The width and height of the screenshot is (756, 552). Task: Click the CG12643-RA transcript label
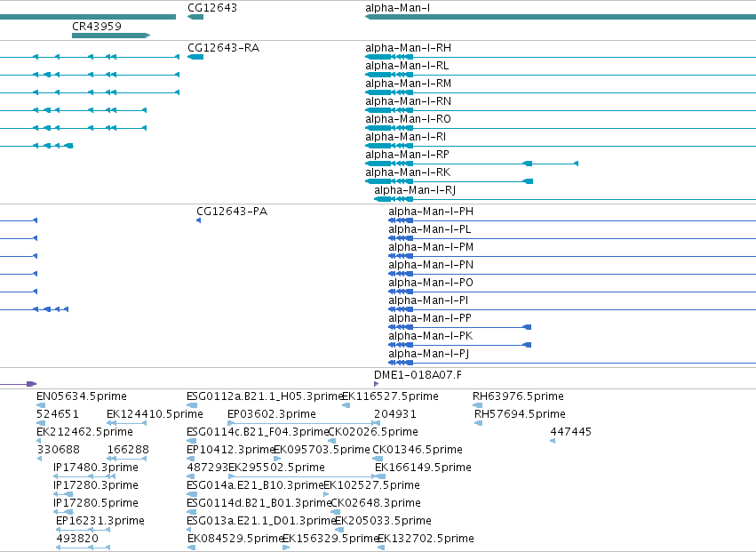pyautogui.click(x=223, y=48)
